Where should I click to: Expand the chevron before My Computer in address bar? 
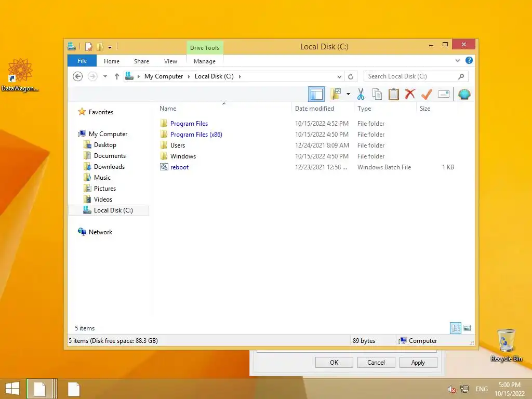138,76
